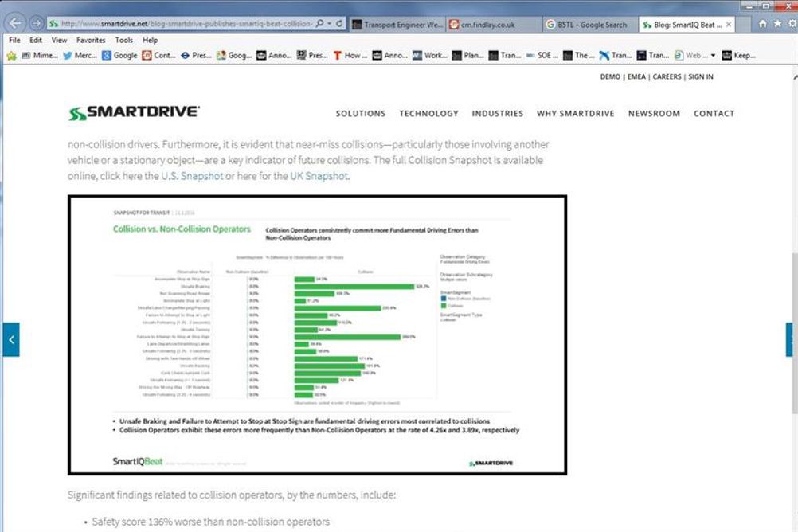The image size is (798, 532).
Task: Open the How ... bookmark
Action: 350,56
